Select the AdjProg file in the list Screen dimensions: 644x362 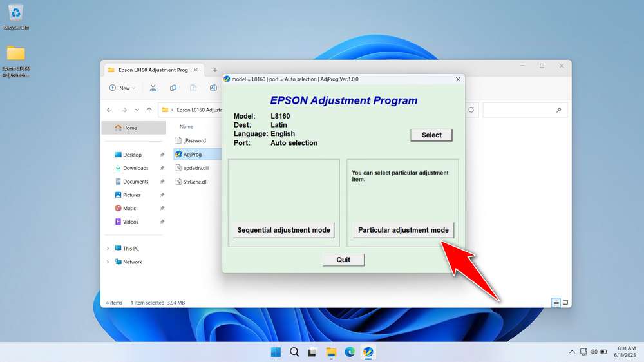coord(198,154)
